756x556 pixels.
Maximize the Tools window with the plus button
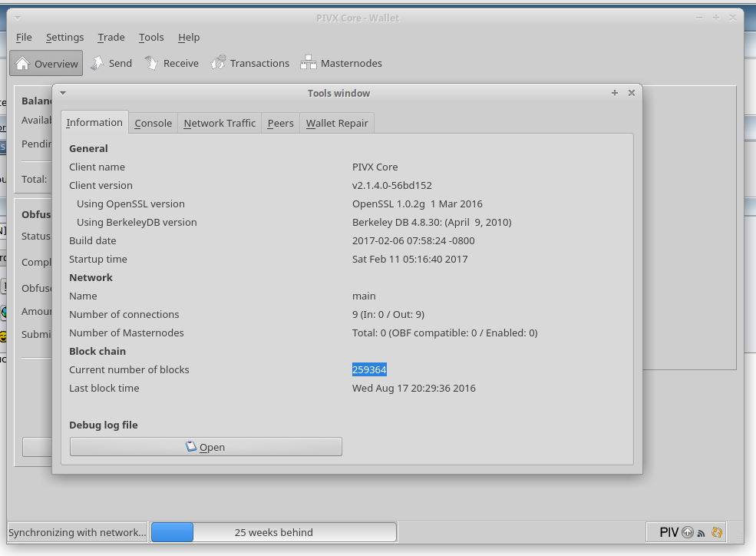[x=615, y=93]
